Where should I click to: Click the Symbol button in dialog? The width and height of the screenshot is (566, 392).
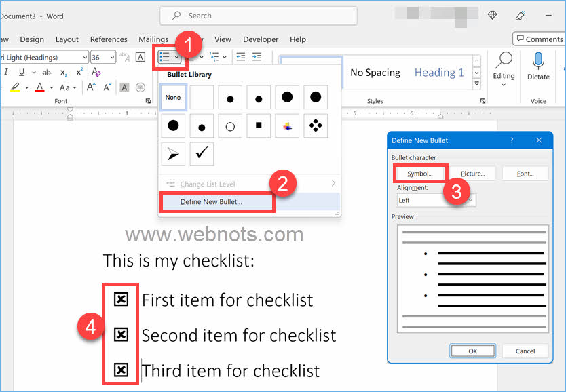419,174
